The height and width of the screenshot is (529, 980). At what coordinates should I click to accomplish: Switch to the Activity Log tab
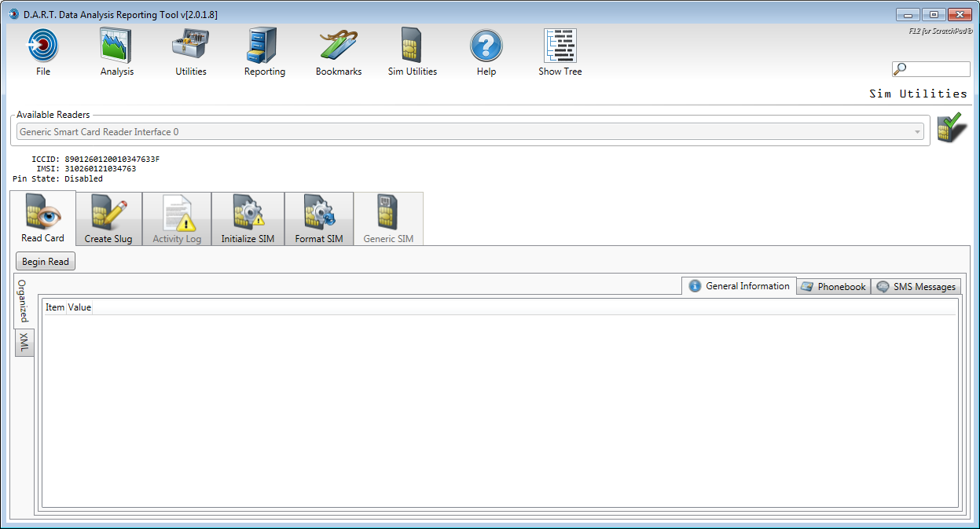click(177, 219)
